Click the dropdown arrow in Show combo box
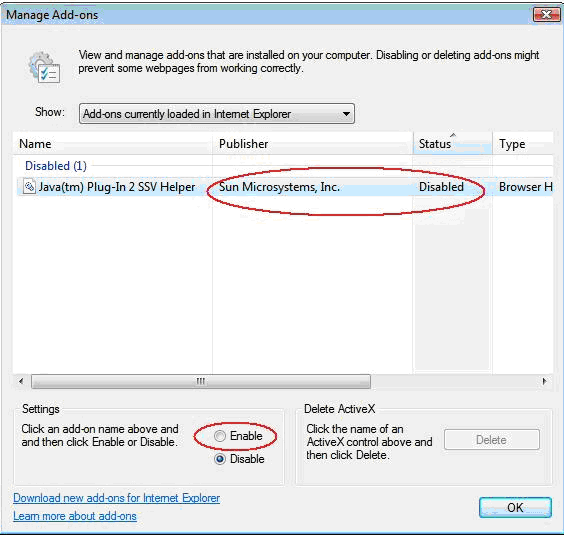 pos(346,114)
